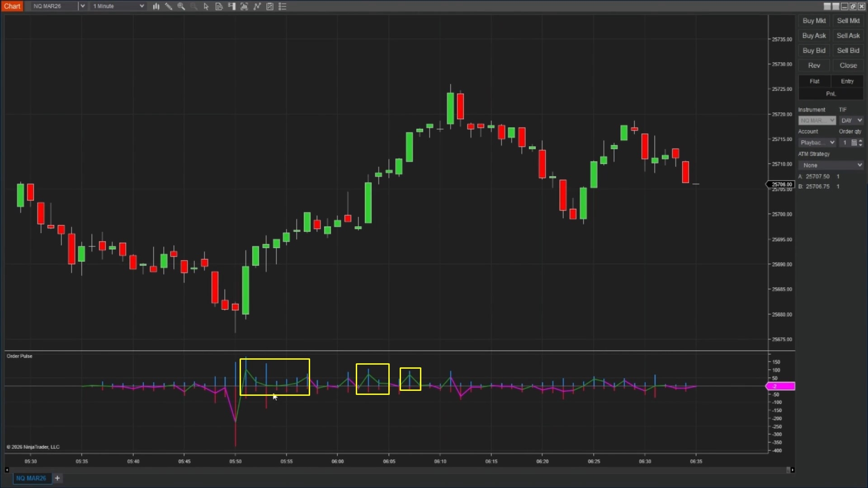This screenshot has width=868, height=488.
Task: Click the Sell Ask button
Action: [x=848, y=36]
